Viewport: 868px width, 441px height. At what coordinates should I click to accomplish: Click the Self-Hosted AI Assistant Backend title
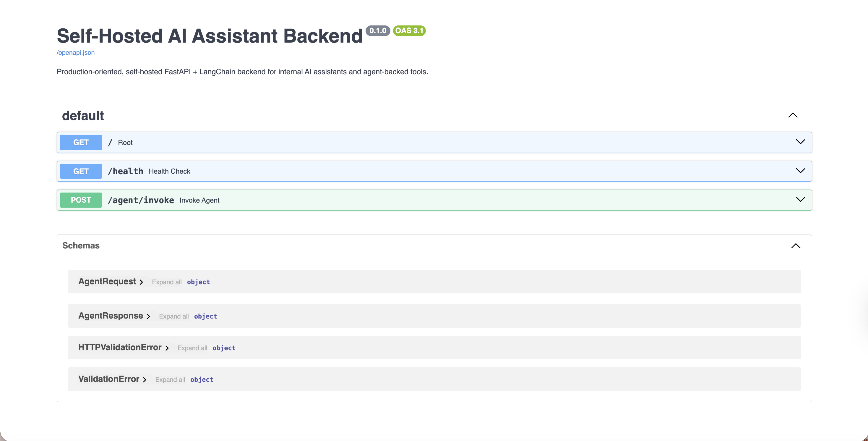pyautogui.click(x=209, y=35)
